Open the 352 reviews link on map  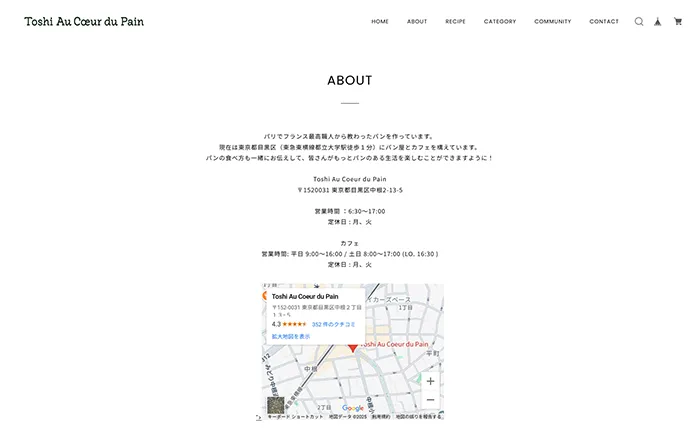pyautogui.click(x=334, y=324)
